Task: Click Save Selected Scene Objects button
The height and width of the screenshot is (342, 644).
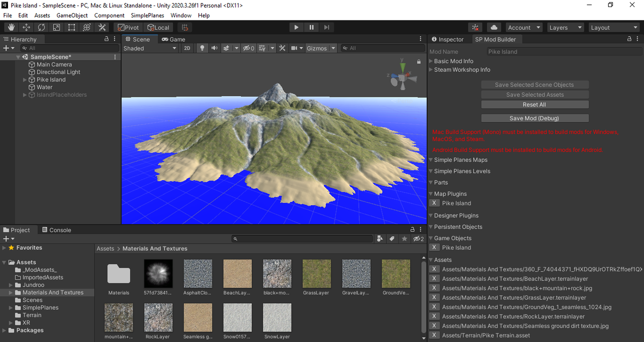Action: [x=534, y=85]
